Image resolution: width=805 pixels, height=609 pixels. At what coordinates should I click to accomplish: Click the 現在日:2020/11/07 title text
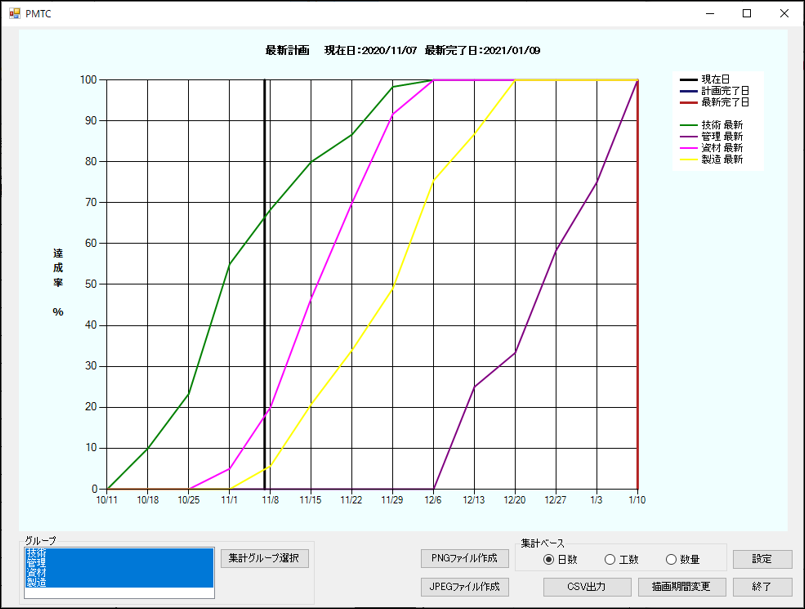(371, 50)
